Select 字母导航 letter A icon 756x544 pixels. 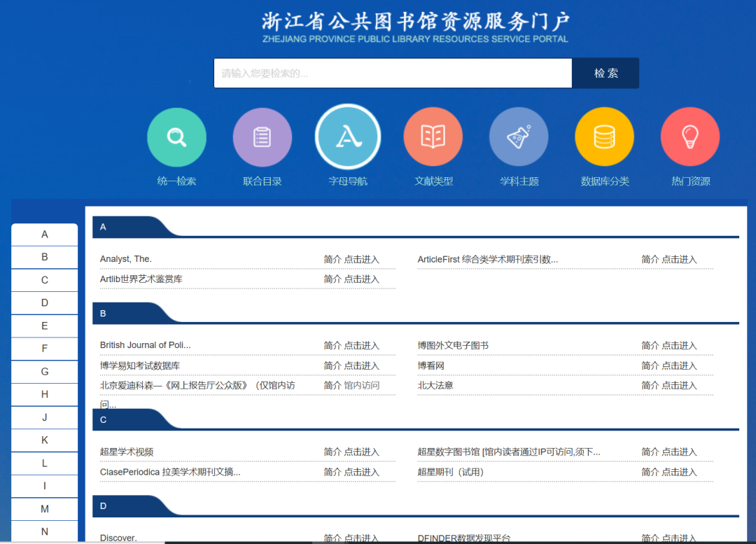(x=348, y=137)
